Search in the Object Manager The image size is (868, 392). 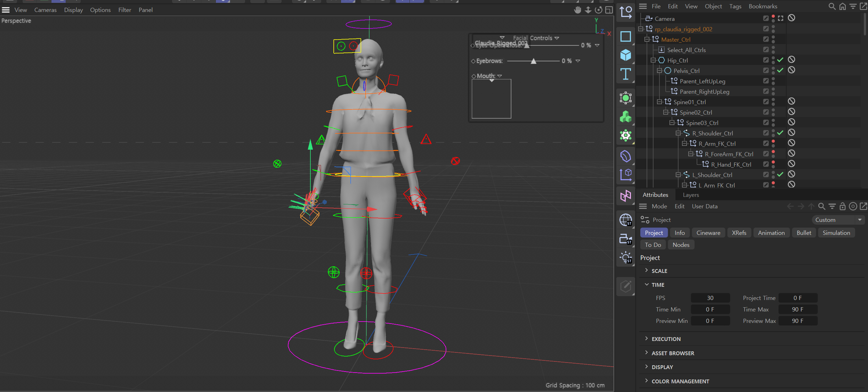click(x=832, y=6)
